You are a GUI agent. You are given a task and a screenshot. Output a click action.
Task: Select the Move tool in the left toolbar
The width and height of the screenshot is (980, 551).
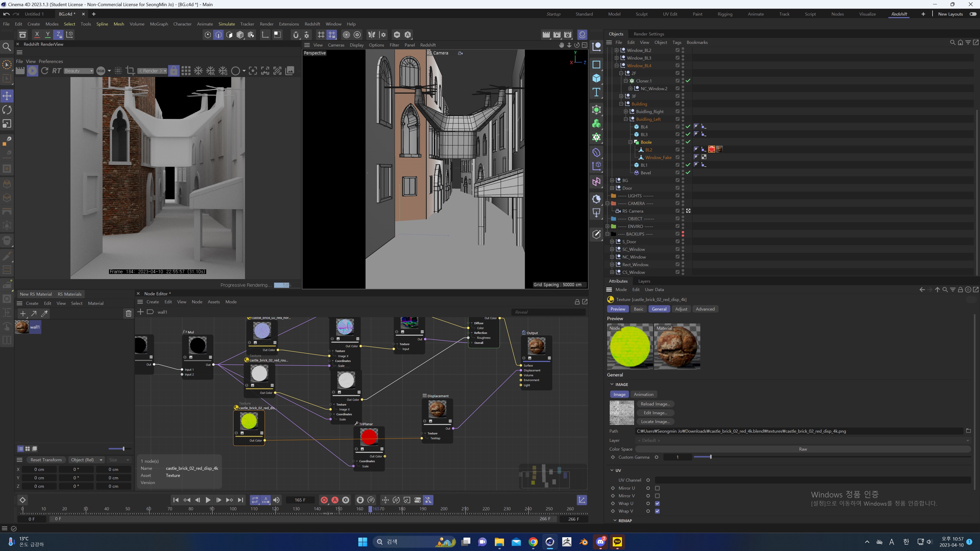click(7, 96)
